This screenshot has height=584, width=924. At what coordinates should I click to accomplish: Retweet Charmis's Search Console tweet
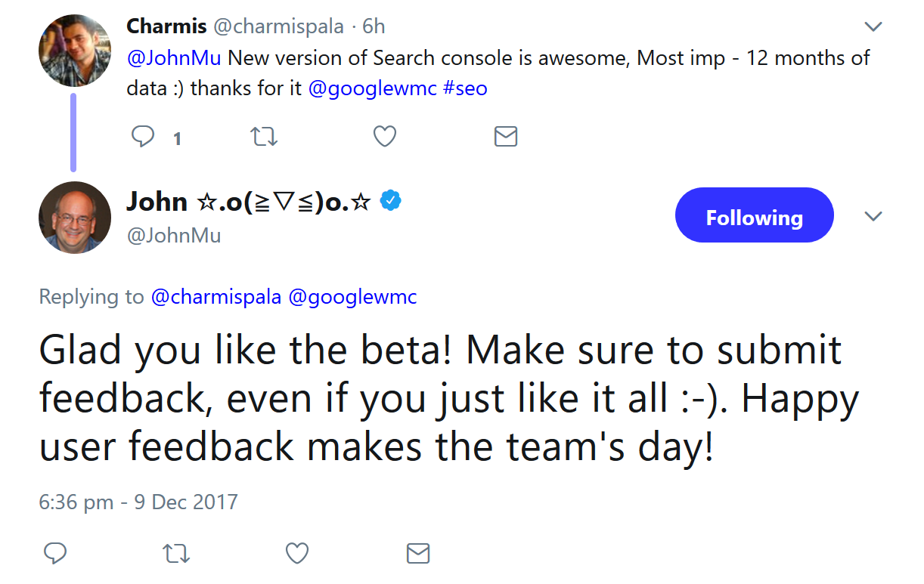pyautogui.click(x=264, y=137)
